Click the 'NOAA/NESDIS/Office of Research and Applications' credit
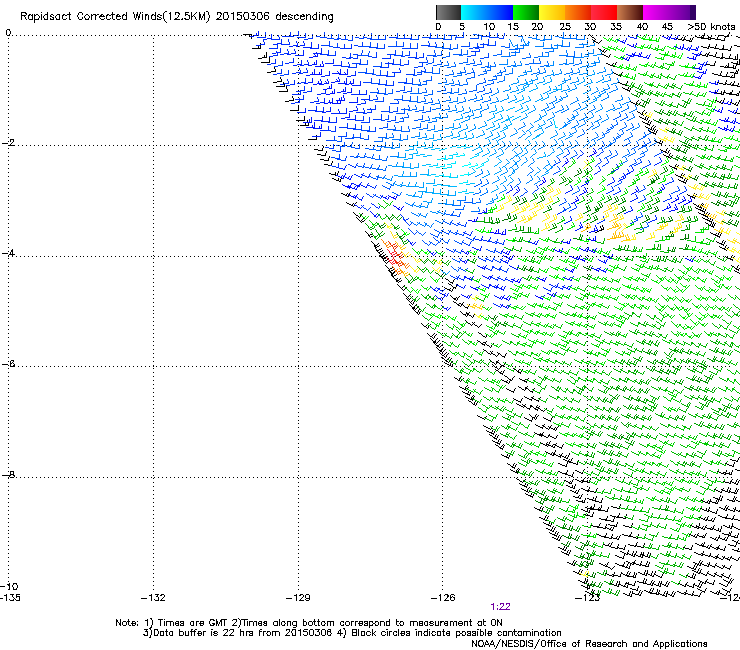Screen dimensions: 740x650 589,644
